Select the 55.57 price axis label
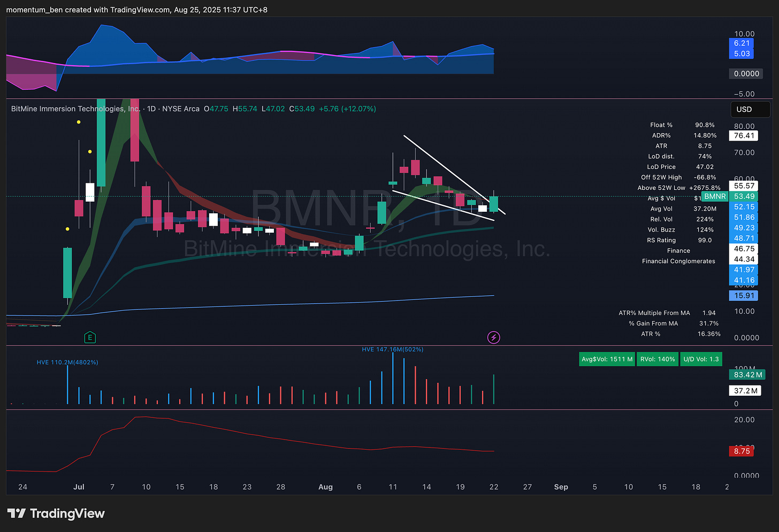Image resolution: width=779 pixels, height=532 pixels. pyautogui.click(x=744, y=186)
